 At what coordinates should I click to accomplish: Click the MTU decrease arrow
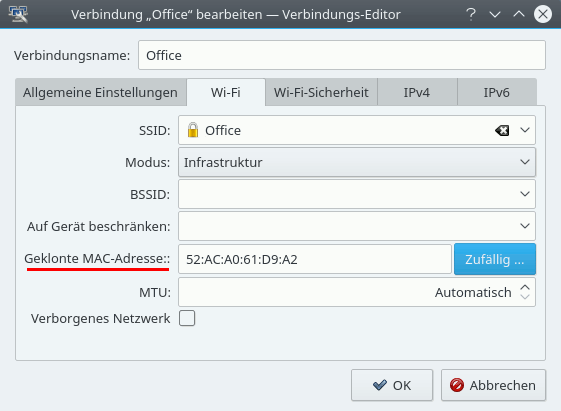coord(525,297)
